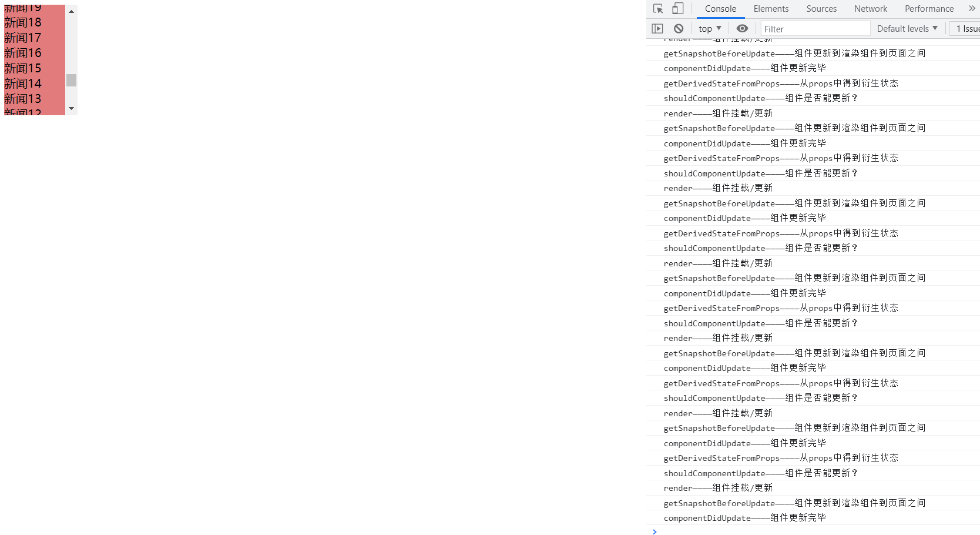Select the 新闻15 list item
The width and height of the screenshot is (980, 535).
(x=34, y=68)
